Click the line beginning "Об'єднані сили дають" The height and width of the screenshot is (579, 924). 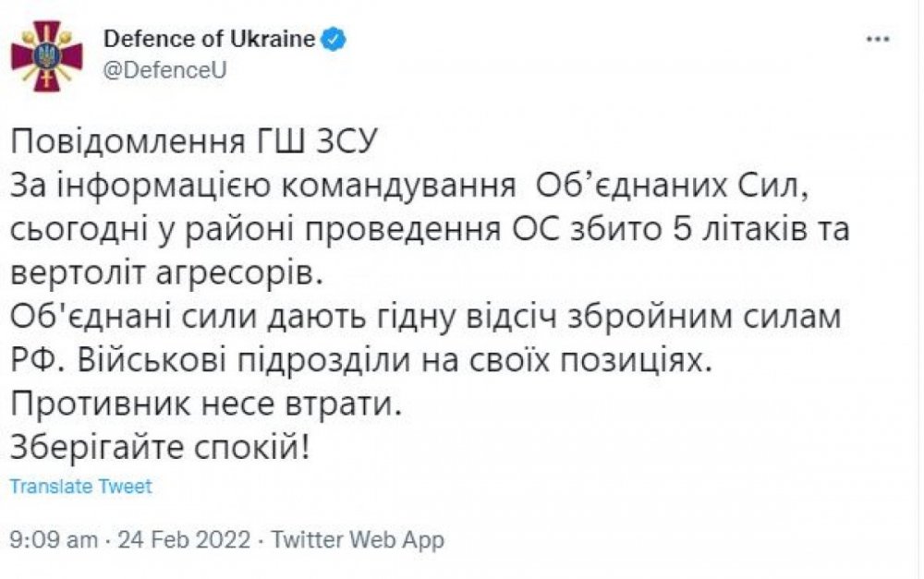(425, 317)
